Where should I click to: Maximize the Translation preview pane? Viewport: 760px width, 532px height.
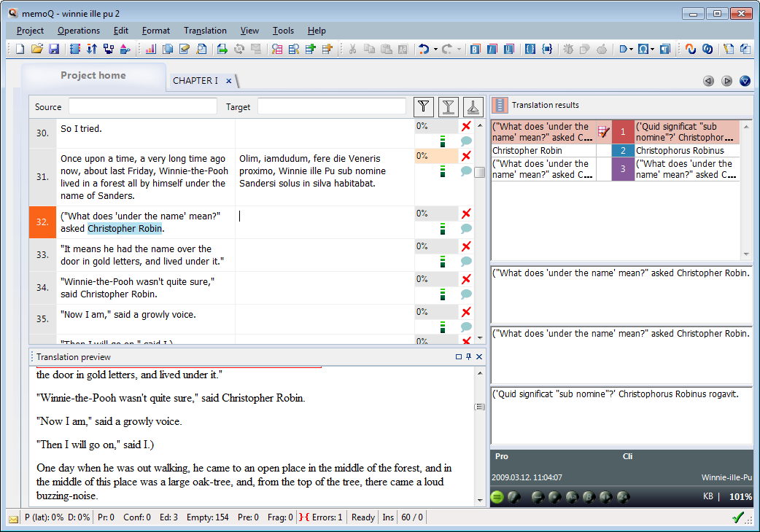click(x=459, y=357)
